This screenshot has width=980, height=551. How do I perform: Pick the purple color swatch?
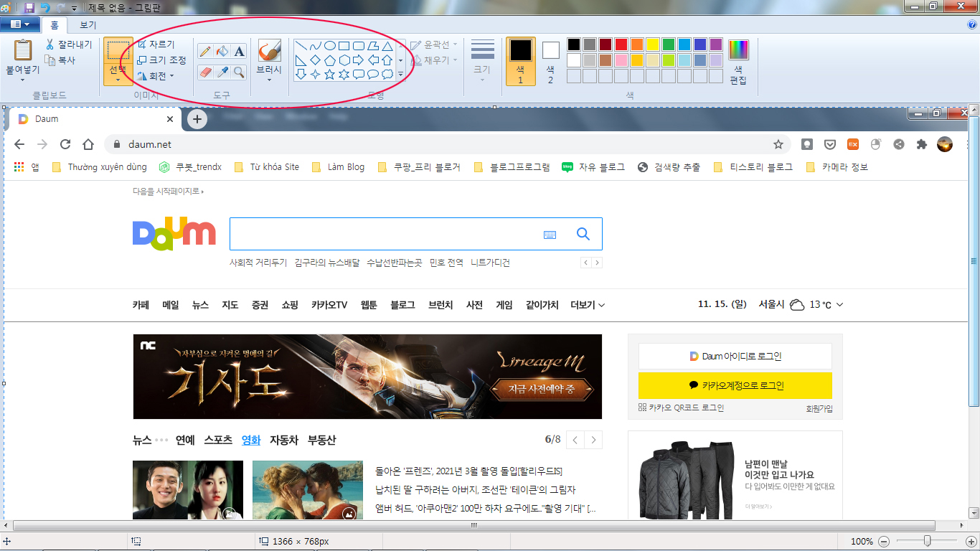[716, 44]
